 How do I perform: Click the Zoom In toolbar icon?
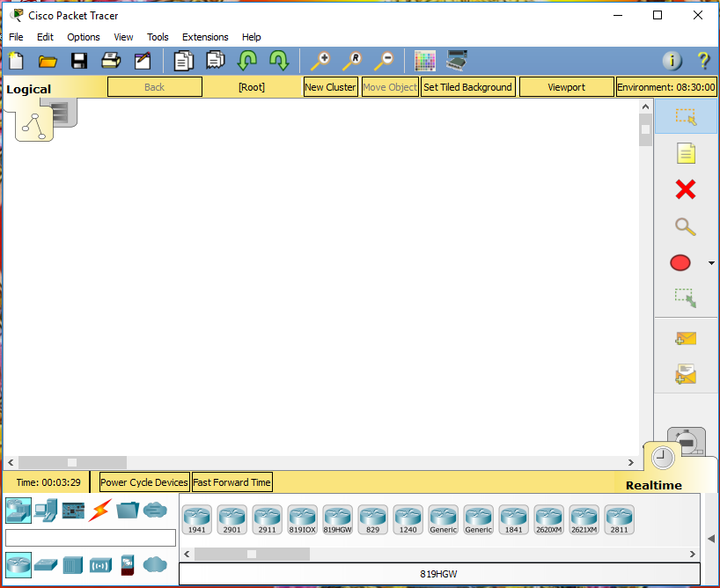[320, 61]
